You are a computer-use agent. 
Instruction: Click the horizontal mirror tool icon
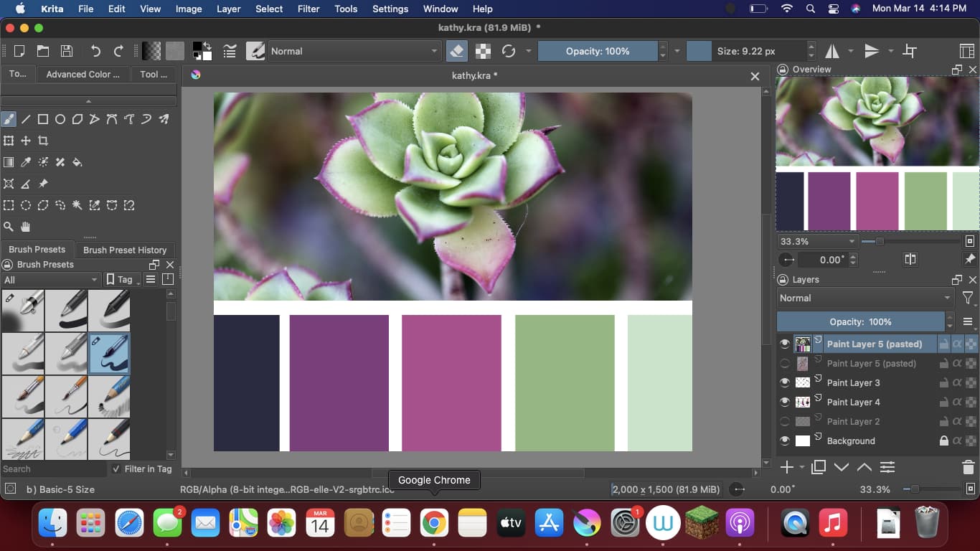(x=832, y=51)
